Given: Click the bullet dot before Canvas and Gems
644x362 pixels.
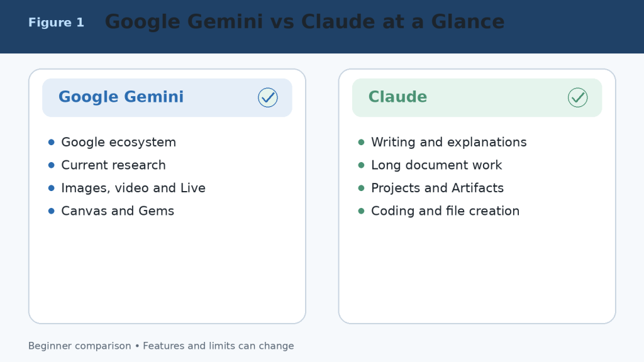Looking at the screenshot, I should click(x=52, y=211).
